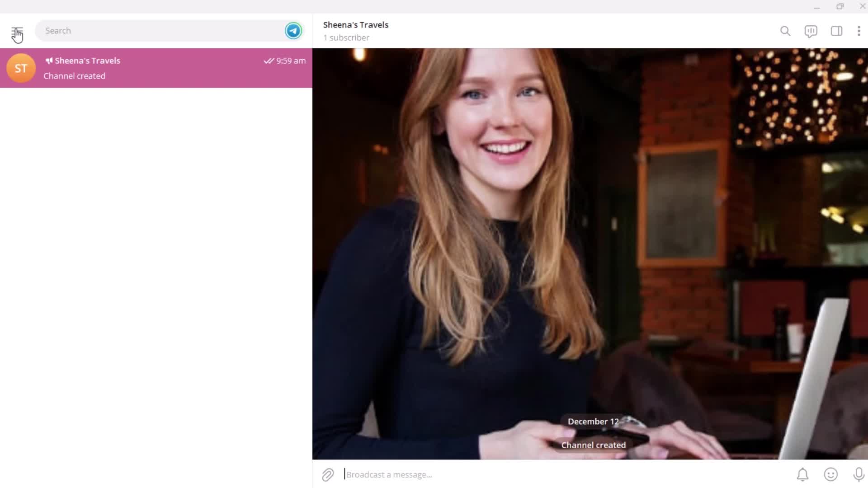Image resolution: width=868 pixels, height=488 pixels.
Task: Click the attachment paperclip icon
Action: pos(327,474)
